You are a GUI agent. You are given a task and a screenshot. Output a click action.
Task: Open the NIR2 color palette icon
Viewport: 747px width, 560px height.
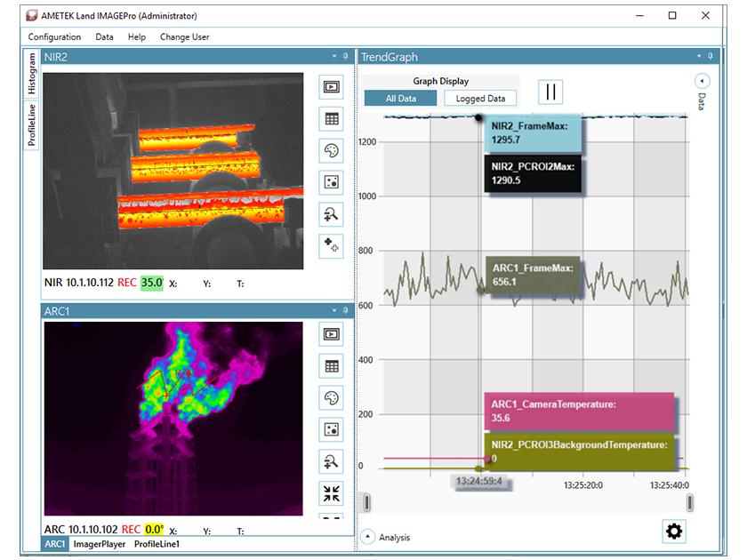click(x=331, y=151)
